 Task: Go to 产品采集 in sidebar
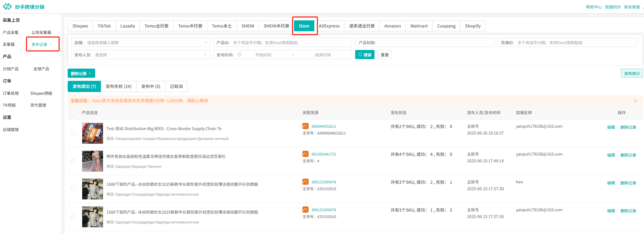[x=11, y=32]
